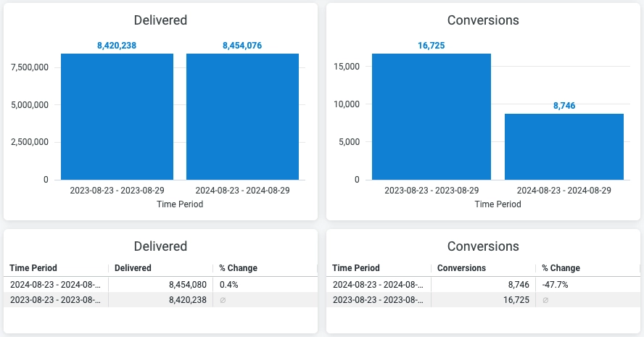Click the 8,454,080 cell in the Delivered table
Image resolution: width=644 pixels, height=337 pixels.
pos(160,285)
